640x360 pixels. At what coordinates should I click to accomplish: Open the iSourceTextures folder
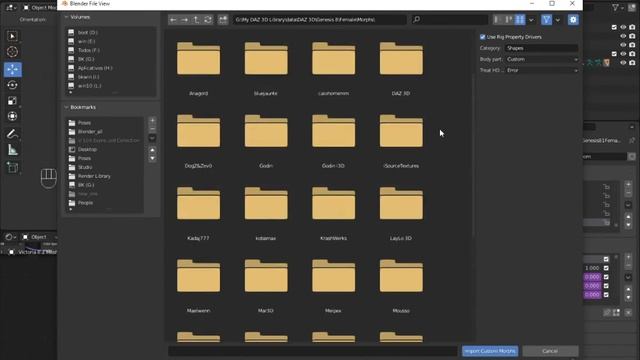(401, 131)
